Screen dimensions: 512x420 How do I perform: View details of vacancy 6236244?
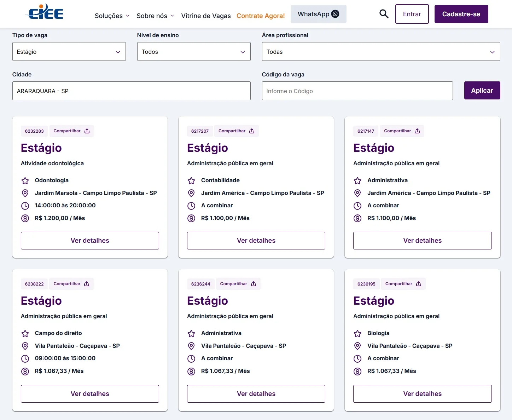point(256,394)
